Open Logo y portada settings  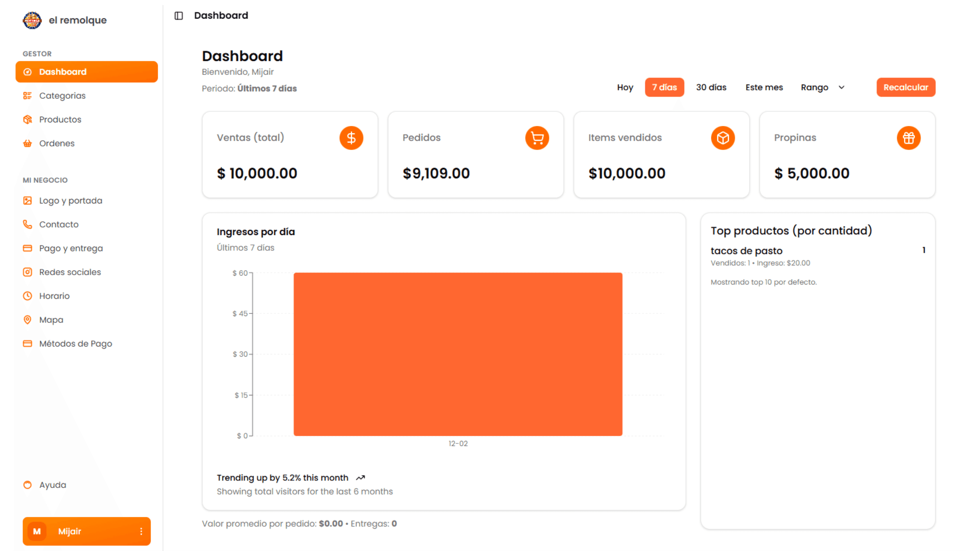click(x=70, y=201)
